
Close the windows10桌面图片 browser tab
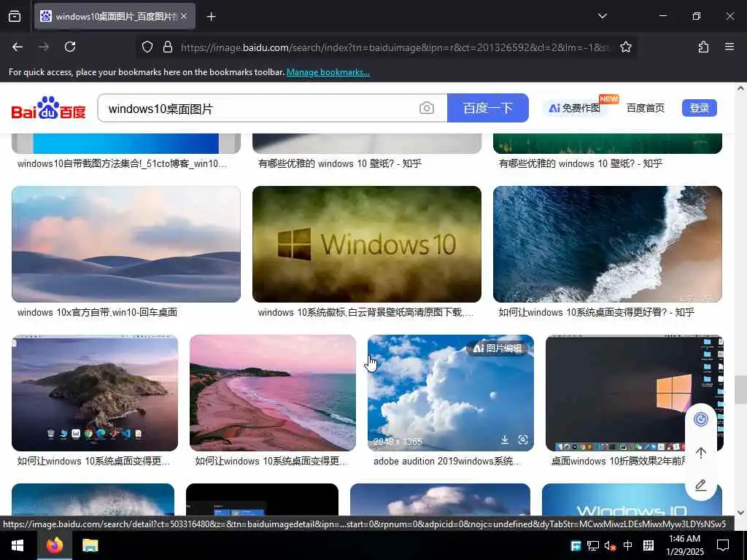click(x=184, y=17)
